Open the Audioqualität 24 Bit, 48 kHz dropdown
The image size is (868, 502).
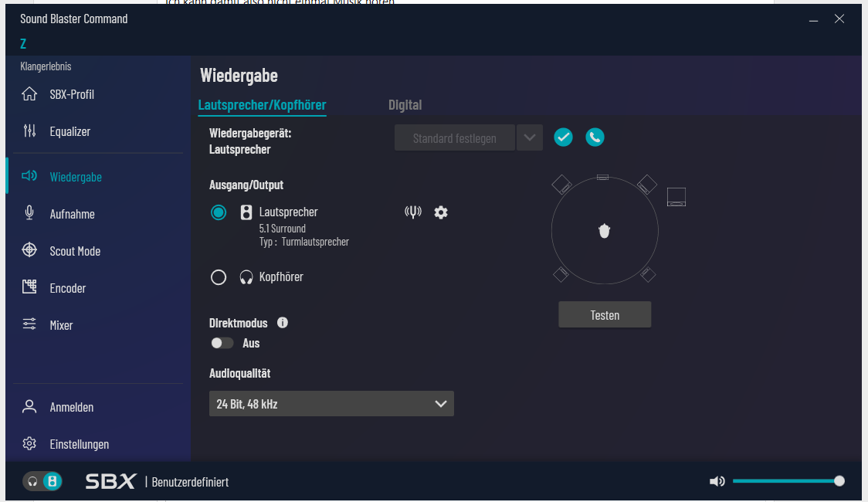click(331, 403)
